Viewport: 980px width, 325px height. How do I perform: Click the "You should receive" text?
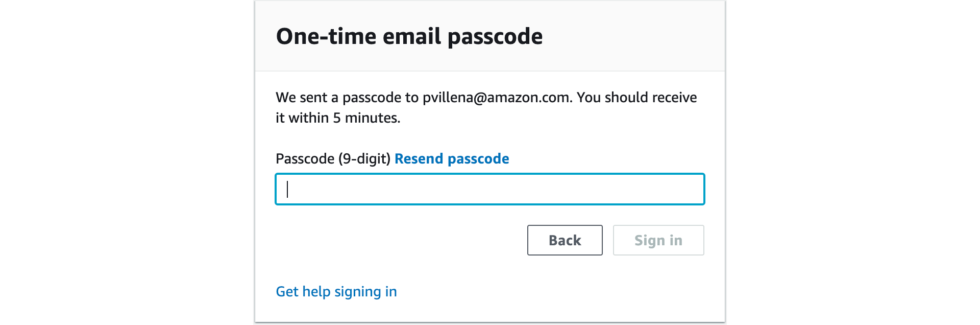[637, 98]
